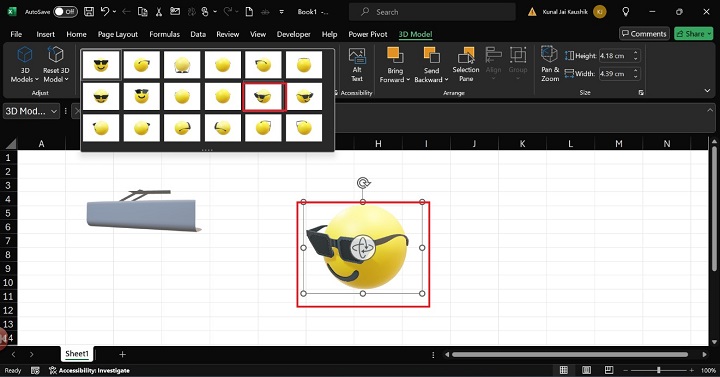Open the Undo history dropdown arrow
720x377 pixels.
pyautogui.click(x=114, y=12)
